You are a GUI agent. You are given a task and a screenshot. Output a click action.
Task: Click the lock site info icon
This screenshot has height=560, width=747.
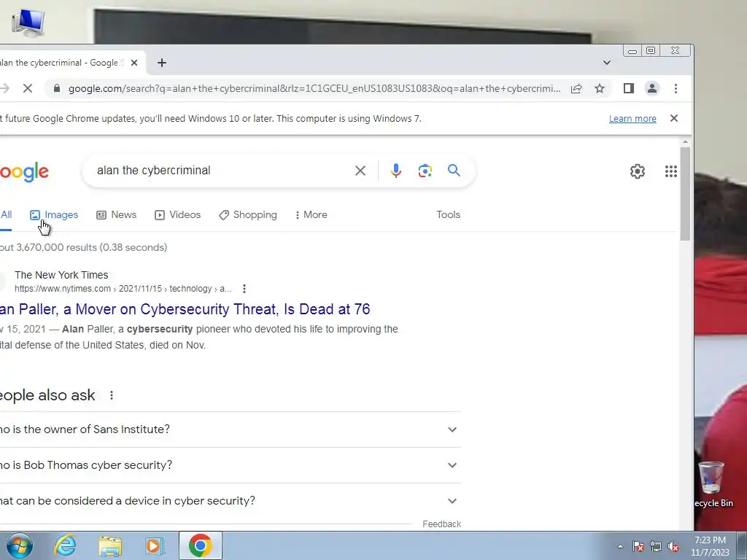57,88
